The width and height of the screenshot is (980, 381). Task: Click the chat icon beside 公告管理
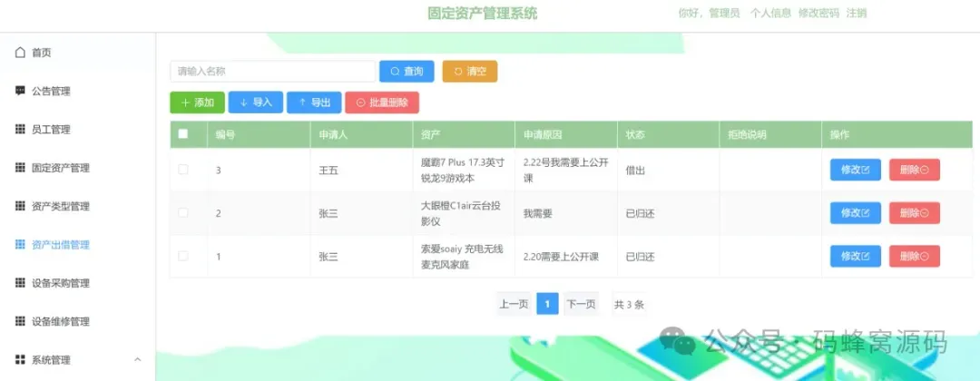[x=20, y=92]
